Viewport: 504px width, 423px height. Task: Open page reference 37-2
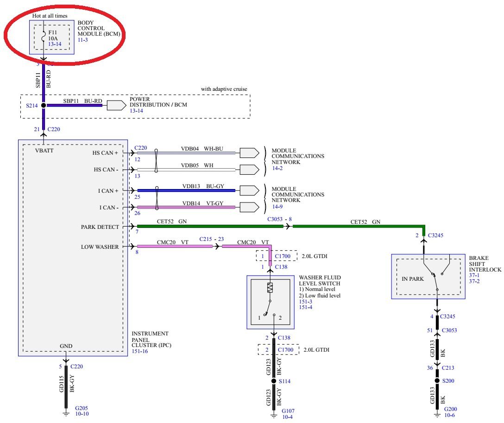[x=474, y=281]
